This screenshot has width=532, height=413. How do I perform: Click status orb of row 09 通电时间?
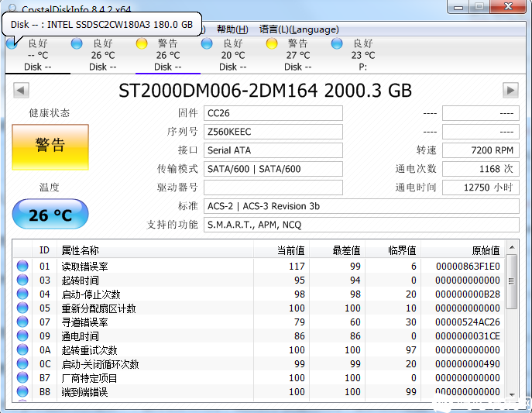tap(22, 336)
